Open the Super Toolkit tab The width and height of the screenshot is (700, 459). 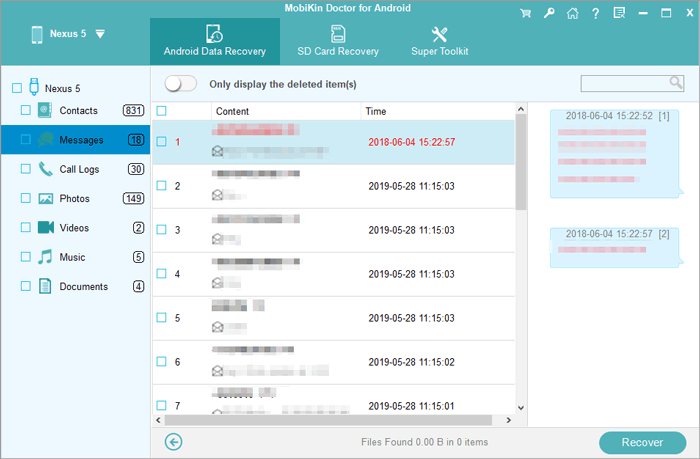[x=439, y=40]
